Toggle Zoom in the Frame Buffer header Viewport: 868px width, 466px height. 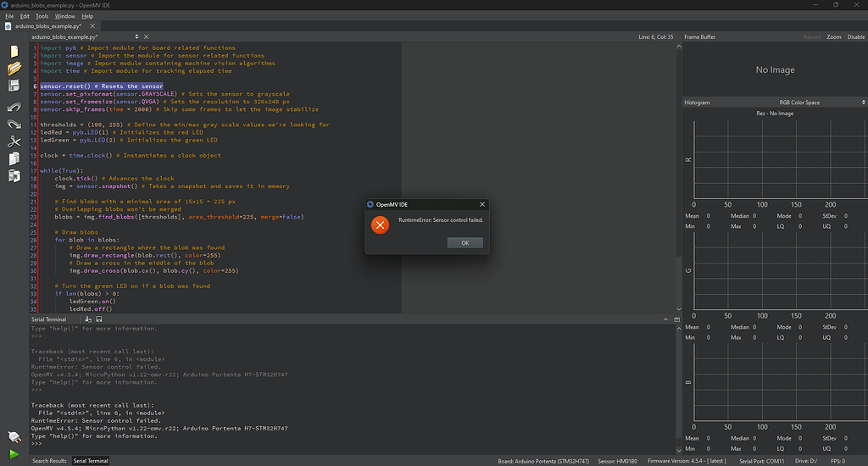[x=834, y=37]
